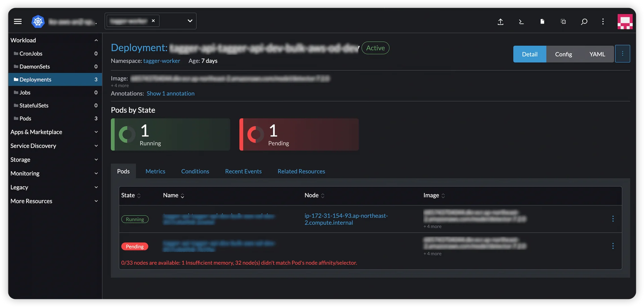Switch to YAML view
Viewport: 644px width, 307px height.
pyautogui.click(x=597, y=54)
